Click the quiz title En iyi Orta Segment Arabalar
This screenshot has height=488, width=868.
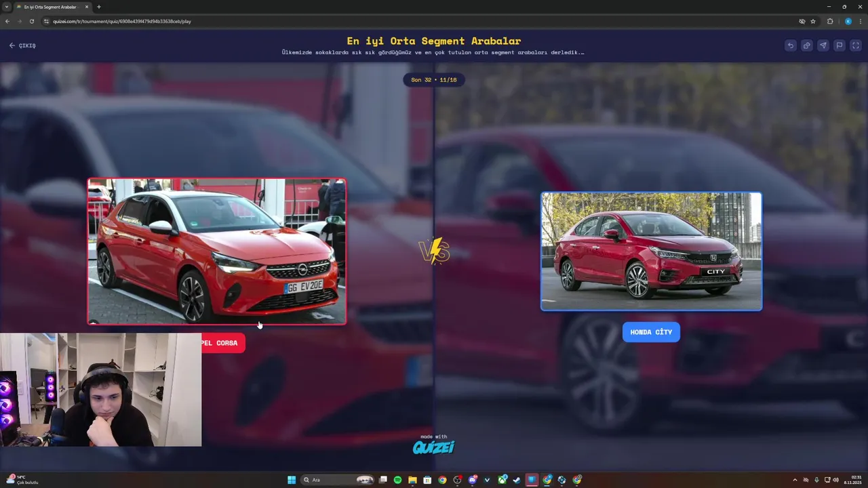(x=434, y=41)
